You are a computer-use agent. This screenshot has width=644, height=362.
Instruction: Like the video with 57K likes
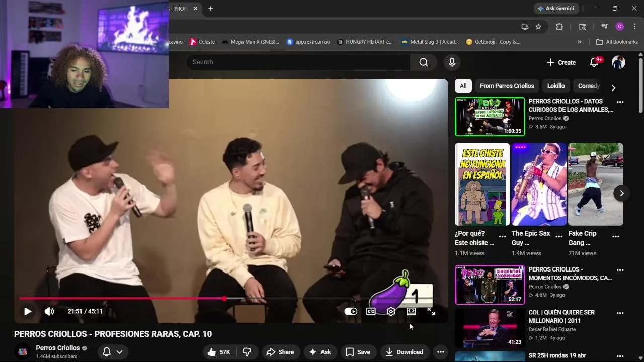coord(219,352)
